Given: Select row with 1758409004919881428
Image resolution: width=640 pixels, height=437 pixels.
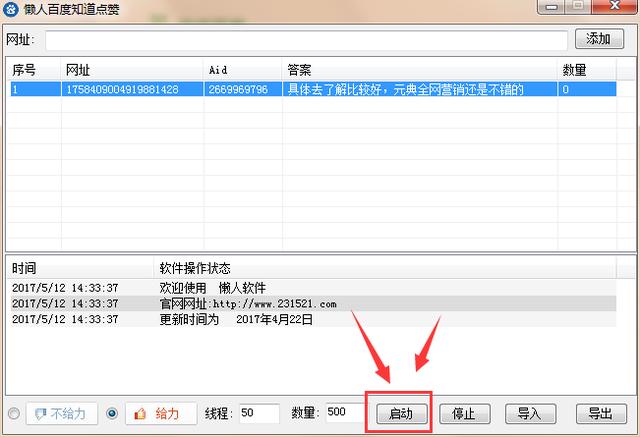Looking at the screenshot, I should pos(313,89).
